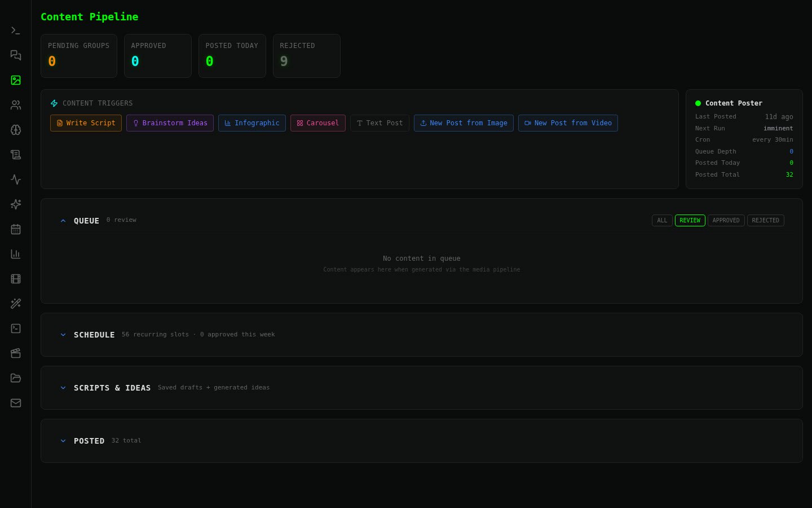Screen dimensions: 812x508
Task: Click the Content Pipeline page title
Action: click(90, 17)
